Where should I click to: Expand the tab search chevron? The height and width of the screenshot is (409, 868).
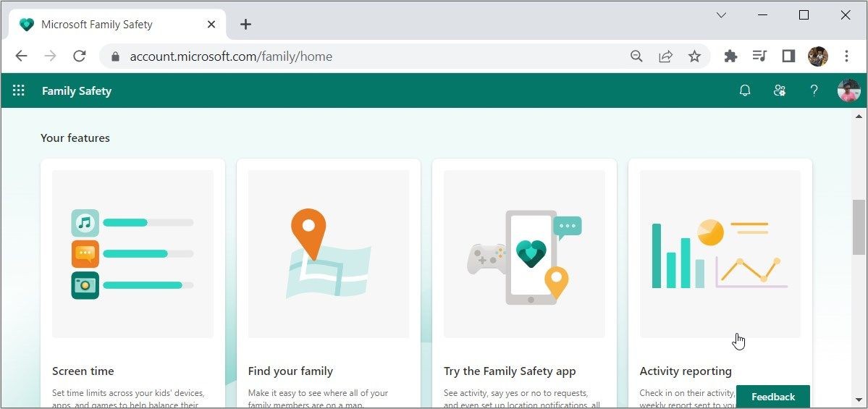(721, 15)
